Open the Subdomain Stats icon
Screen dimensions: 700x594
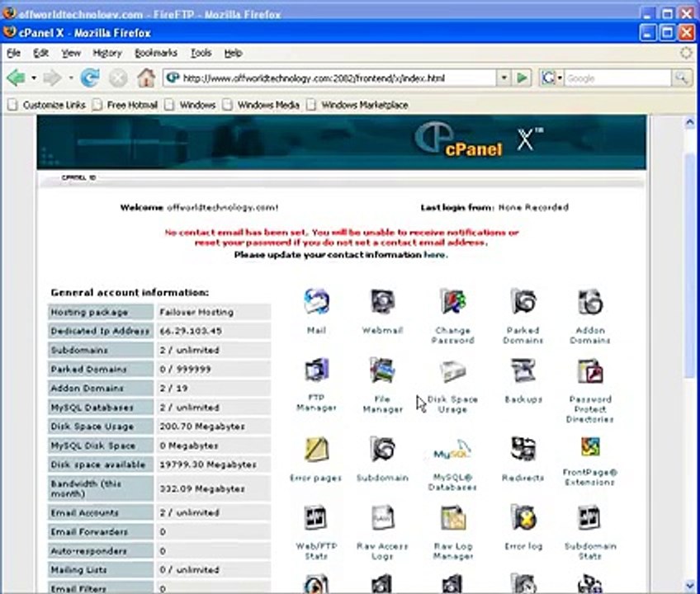[589, 517]
